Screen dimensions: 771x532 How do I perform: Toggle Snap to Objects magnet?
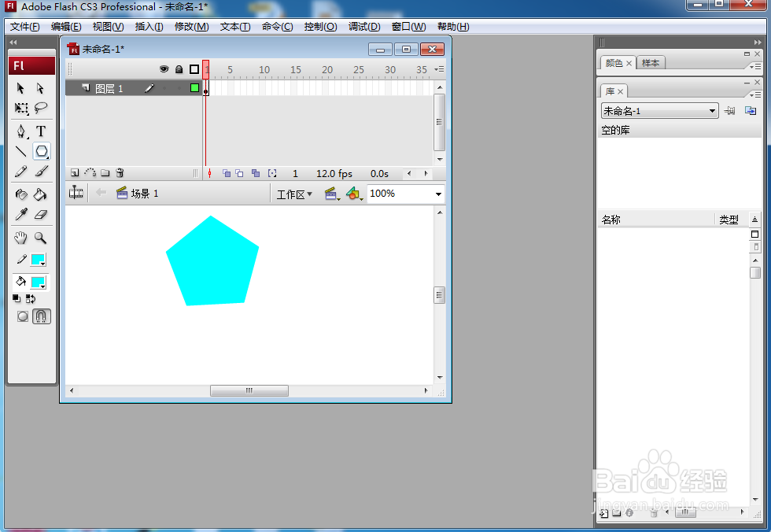coord(41,316)
